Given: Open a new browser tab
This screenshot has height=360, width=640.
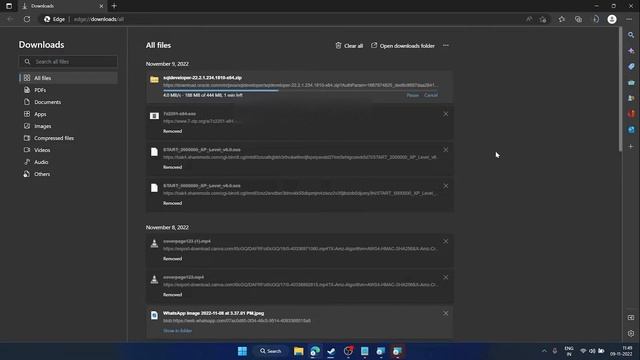Looking at the screenshot, I should (114, 6).
